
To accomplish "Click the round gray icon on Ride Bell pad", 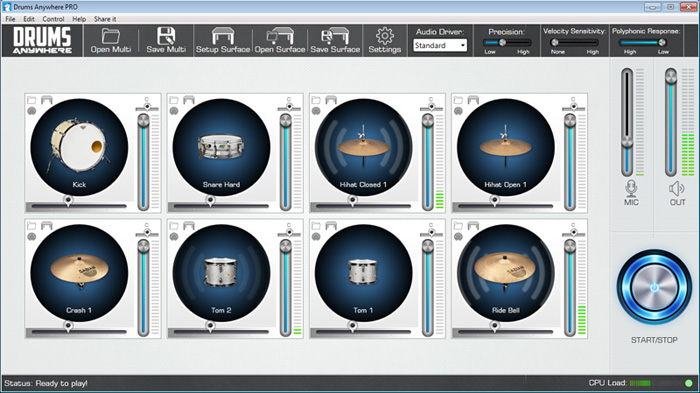I will [458, 237].
